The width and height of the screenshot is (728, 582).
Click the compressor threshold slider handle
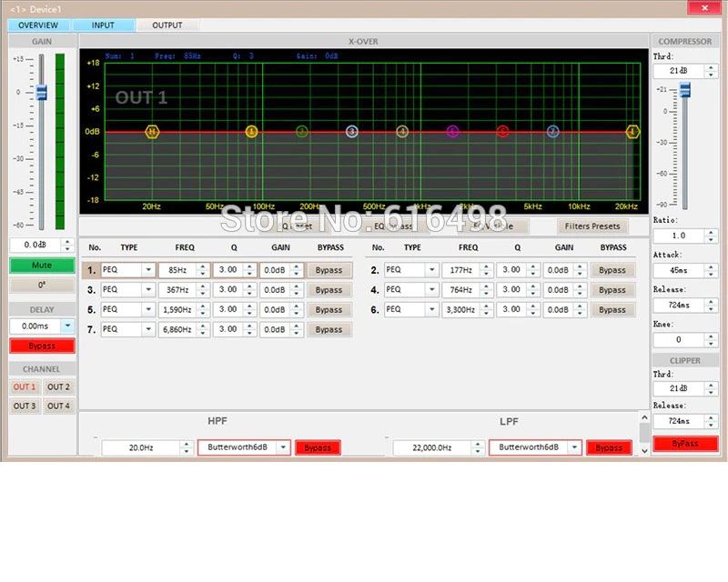point(685,90)
